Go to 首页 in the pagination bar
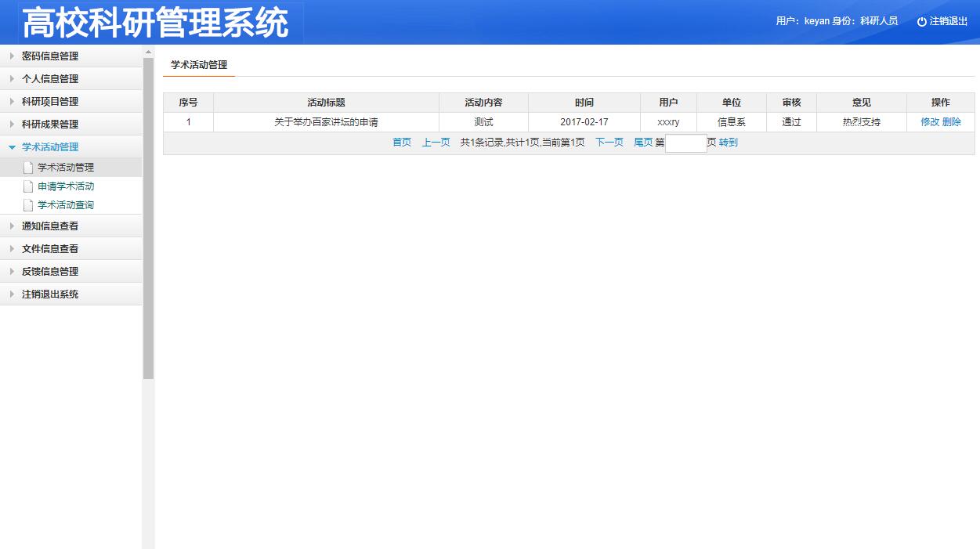 tap(400, 142)
